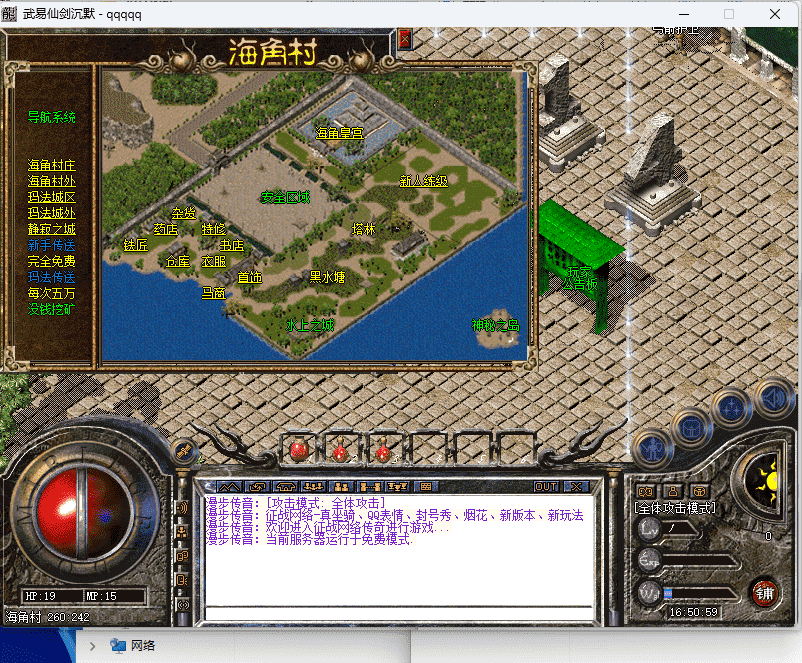
Task: Use the red flask in belt slot 3
Action: pyautogui.click(x=383, y=450)
